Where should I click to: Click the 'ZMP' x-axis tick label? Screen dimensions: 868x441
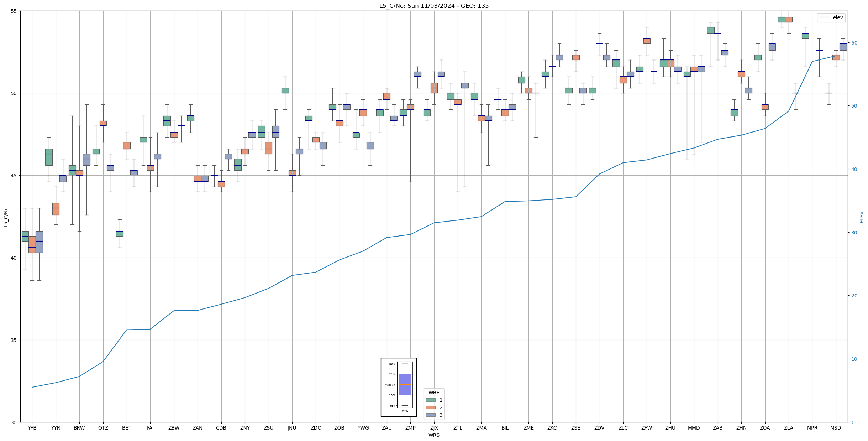pos(410,428)
